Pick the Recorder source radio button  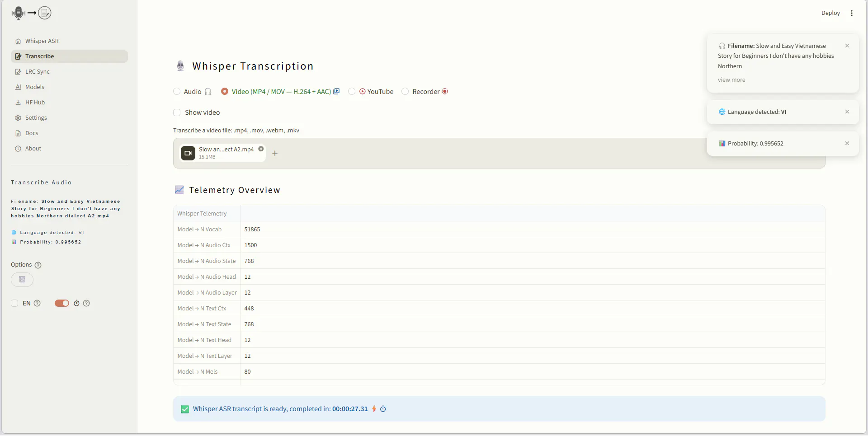[405, 92]
